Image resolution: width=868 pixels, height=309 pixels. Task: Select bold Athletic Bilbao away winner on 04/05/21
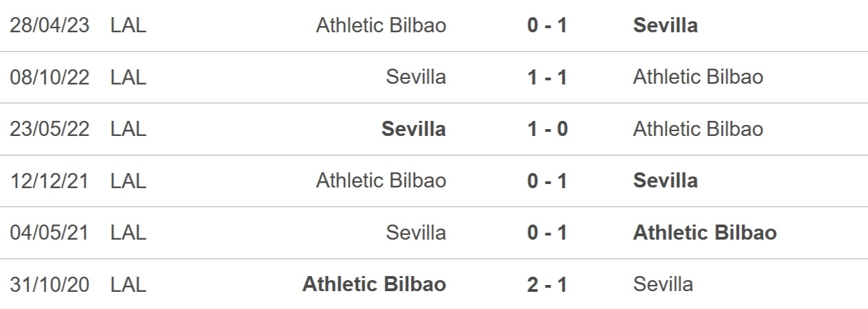click(705, 233)
